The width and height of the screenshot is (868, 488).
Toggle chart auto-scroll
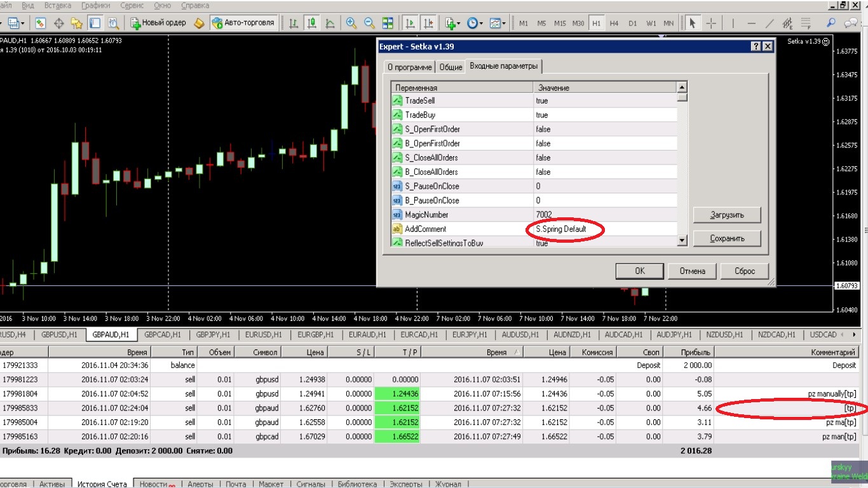[x=410, y=23]
